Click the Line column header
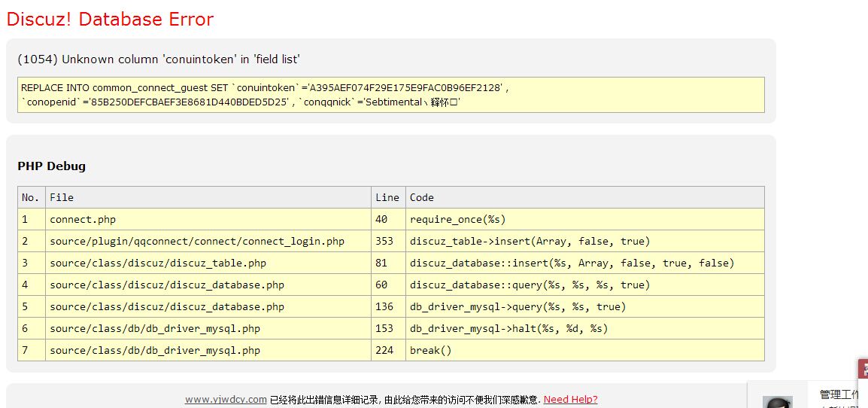Image resolution: width=868 pixels, height=408 pixels. pos(388,197)
